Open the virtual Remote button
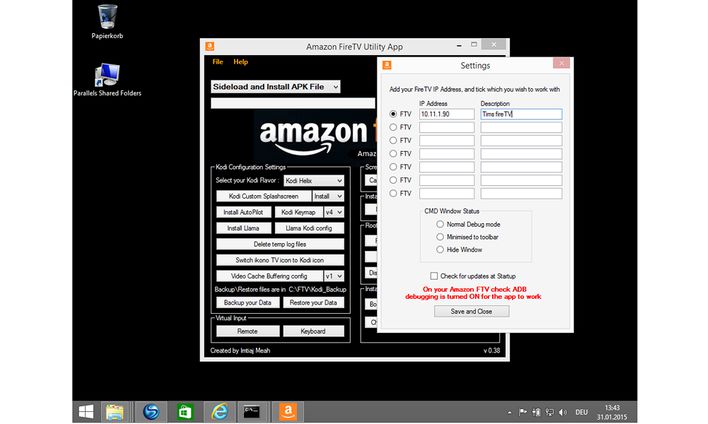 click(x=248, y=331)
